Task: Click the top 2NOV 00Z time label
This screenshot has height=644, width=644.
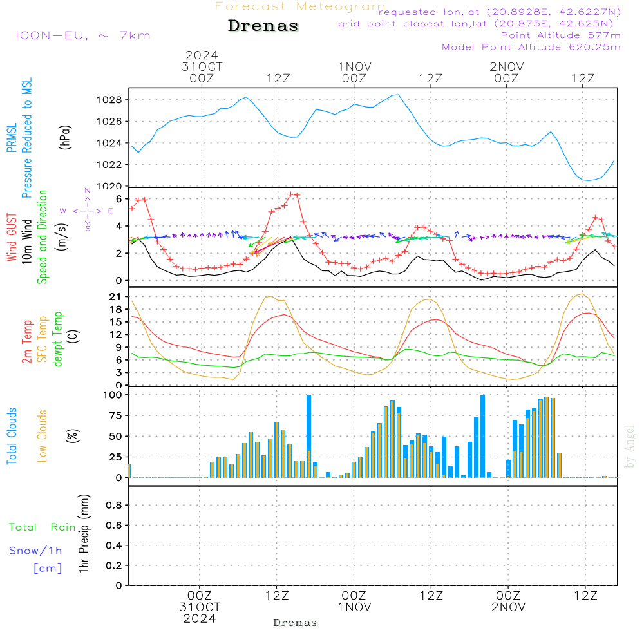Action: 506,72
